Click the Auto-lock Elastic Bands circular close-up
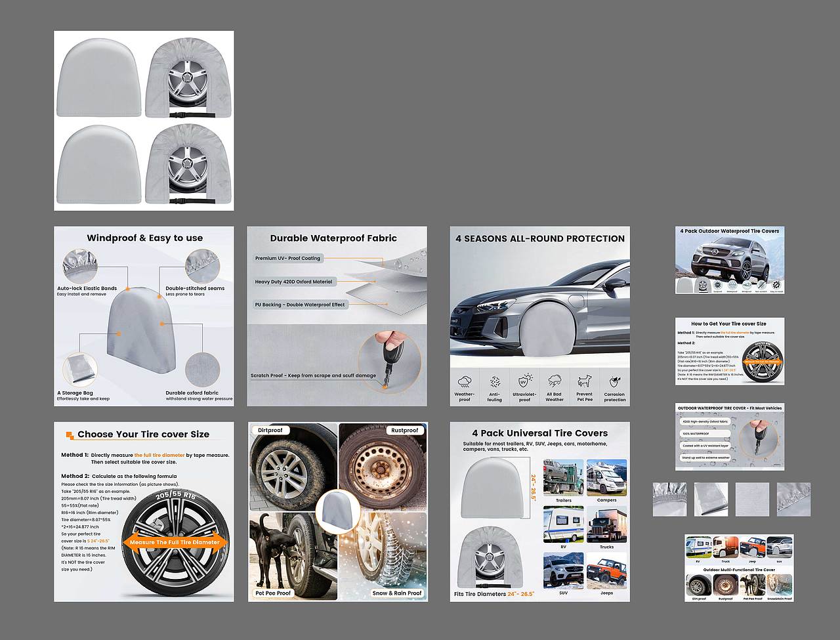The image size is (840, 640). coord(80,266)
